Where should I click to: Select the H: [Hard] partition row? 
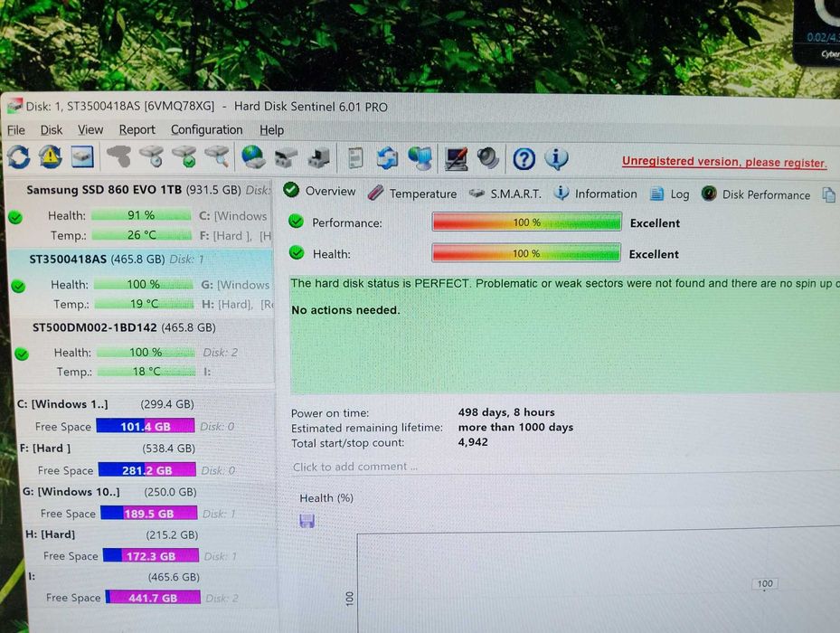coord(111,534)
